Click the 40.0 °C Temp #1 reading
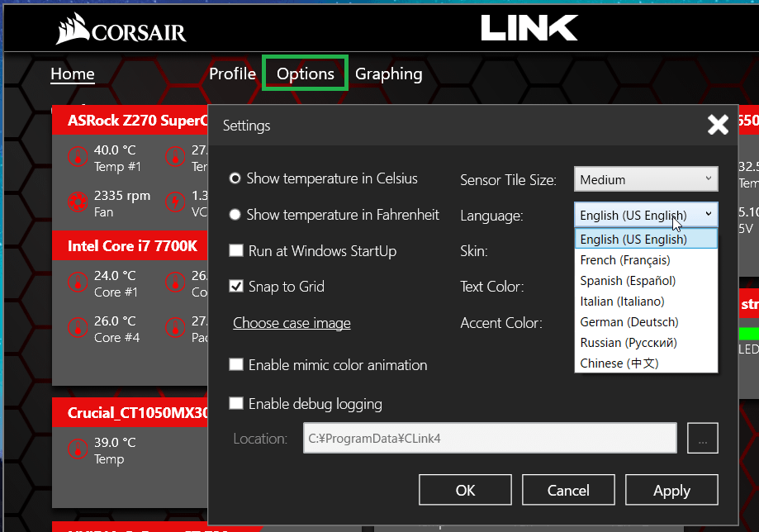The image size is (759, 532). (x=115, y=150)
